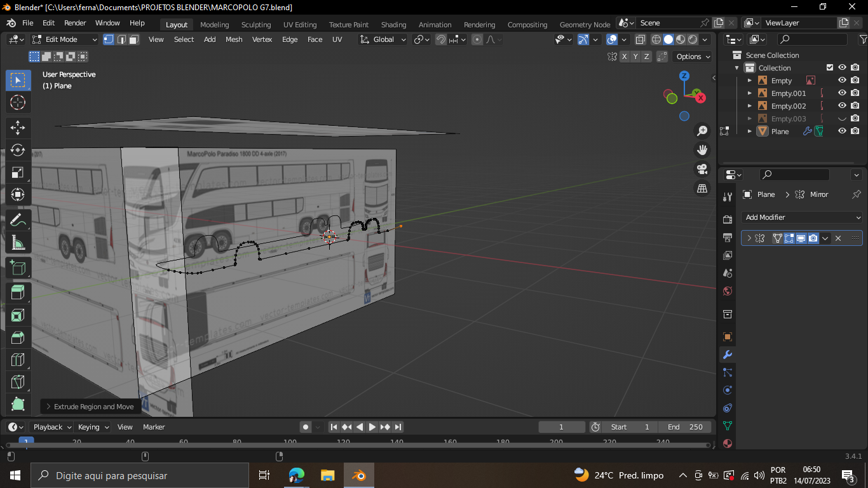Select the Rotate tool

pyautogui.click(x=18, y=150)
